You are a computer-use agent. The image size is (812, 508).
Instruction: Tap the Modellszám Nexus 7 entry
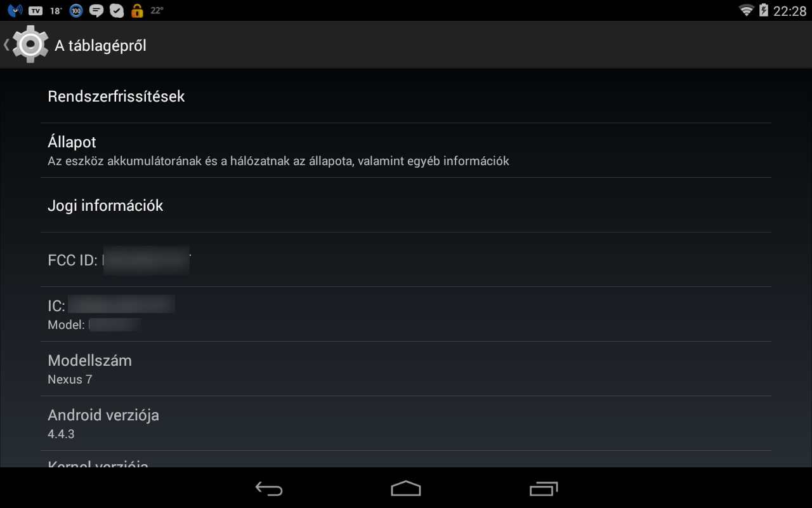pos(406,369)
